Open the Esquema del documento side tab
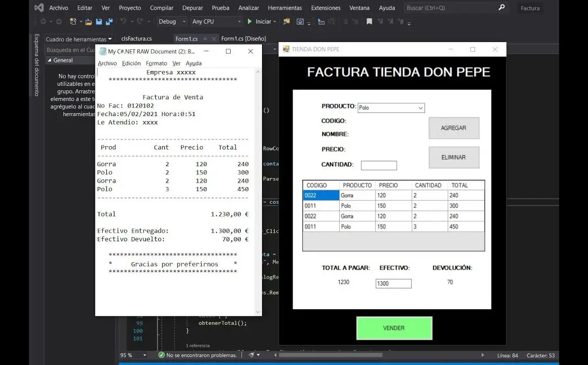Viewport: 588px width, 365px height. click(x=36, y=65)
